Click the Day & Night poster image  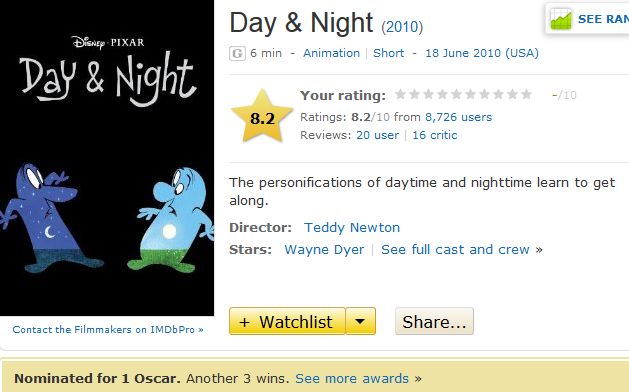107,158
